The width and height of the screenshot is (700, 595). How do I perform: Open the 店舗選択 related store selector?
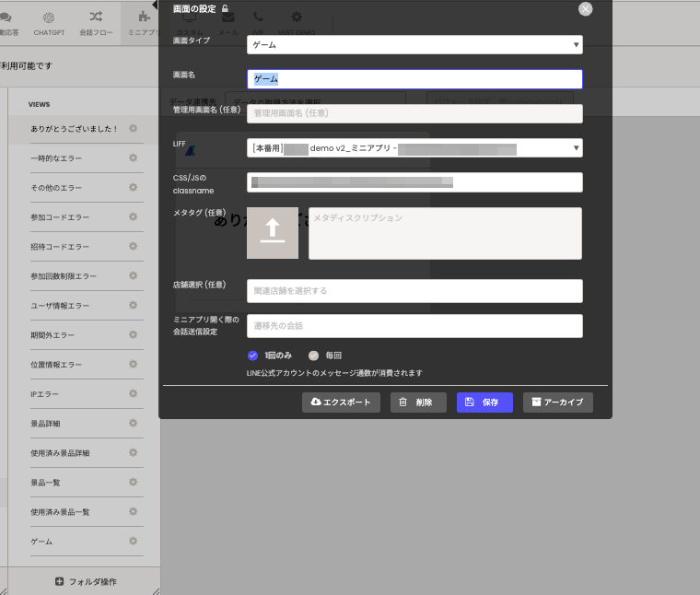click(414, 291)
